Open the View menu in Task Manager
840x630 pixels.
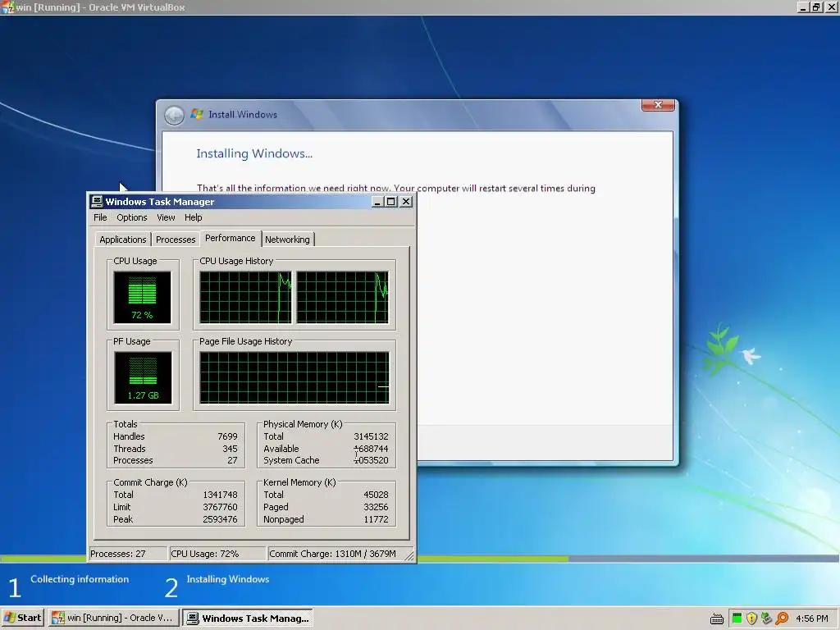pyautogui.click(x=166, y=217)
